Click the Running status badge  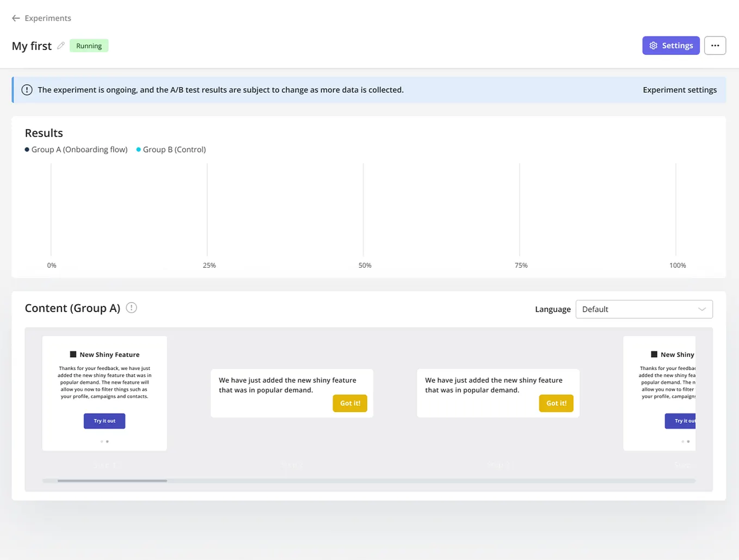(x=89, y=45)
